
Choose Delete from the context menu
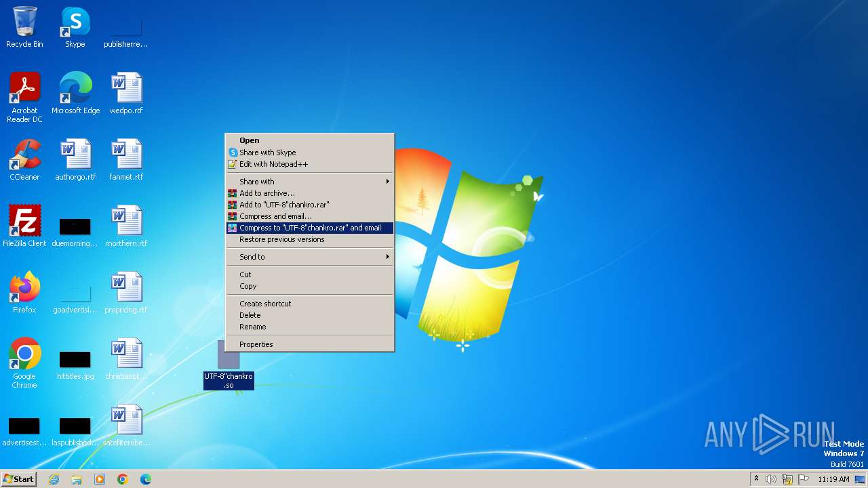(x=310, y=315)
